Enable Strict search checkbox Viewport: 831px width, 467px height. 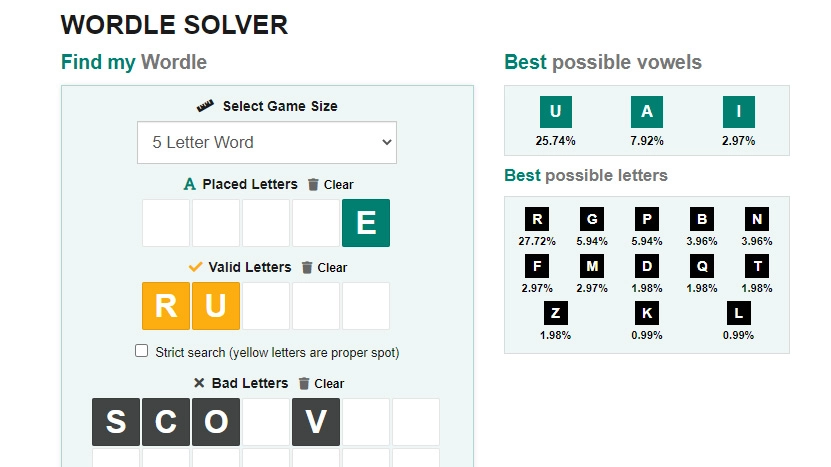[x=142, y=352]
